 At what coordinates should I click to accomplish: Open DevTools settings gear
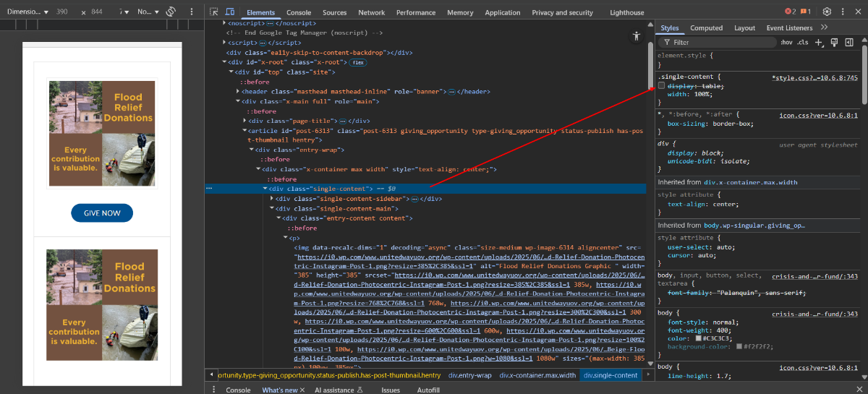click(827, 12)
